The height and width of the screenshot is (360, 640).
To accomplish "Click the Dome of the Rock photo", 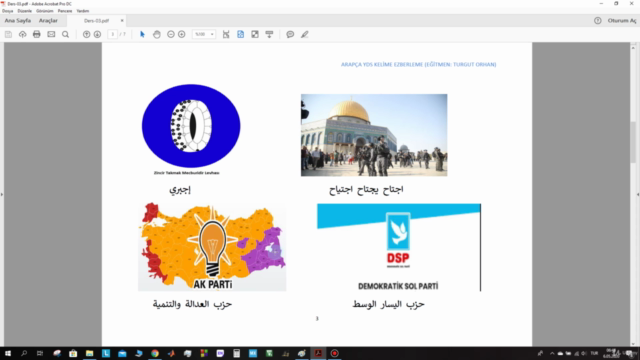I will point(374,135).
